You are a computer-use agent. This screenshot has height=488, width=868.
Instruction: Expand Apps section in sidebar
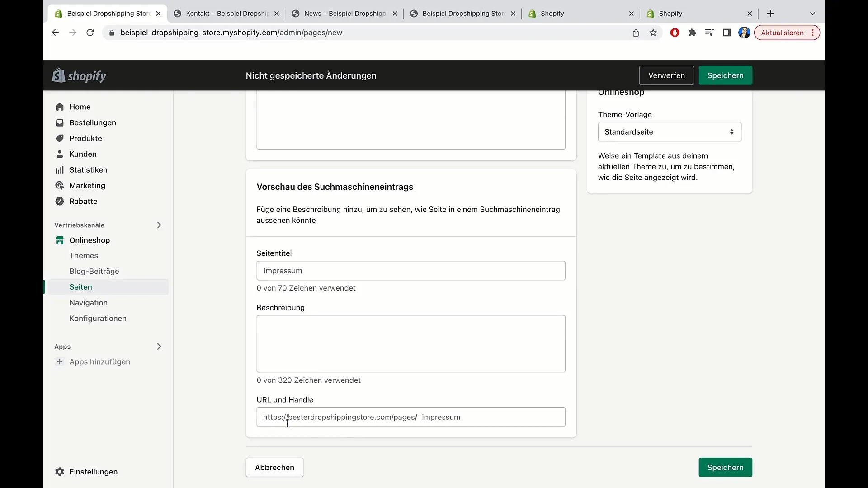[159, 346]
